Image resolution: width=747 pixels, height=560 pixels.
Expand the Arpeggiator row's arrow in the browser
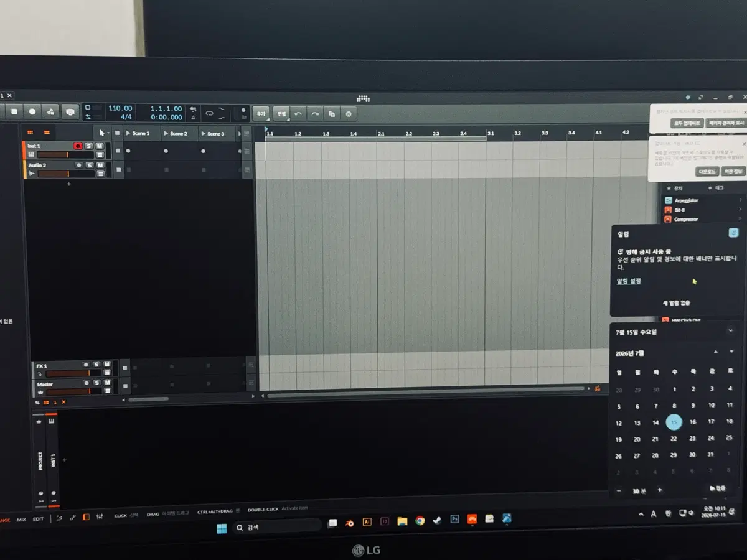click(740, 200)
